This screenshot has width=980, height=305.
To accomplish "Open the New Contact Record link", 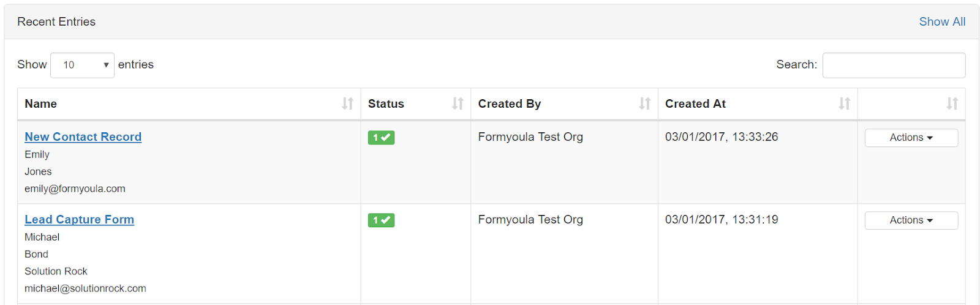I will (x=83, y=137).
